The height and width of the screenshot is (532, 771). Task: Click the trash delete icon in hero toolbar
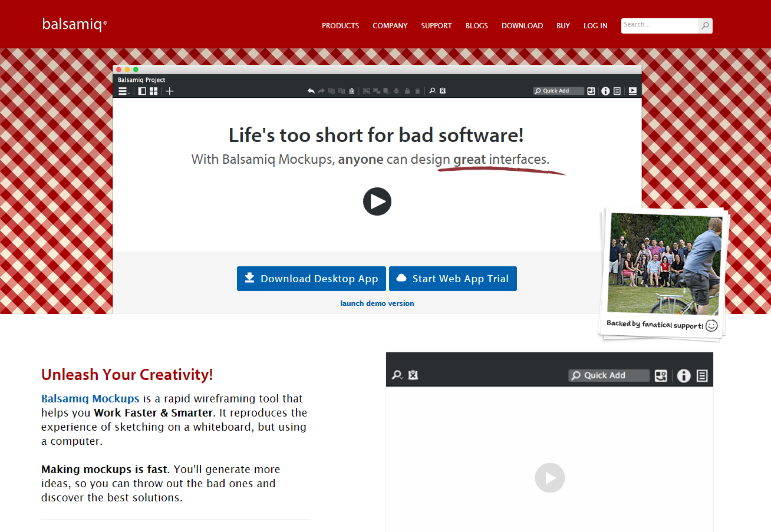point(417,91)
